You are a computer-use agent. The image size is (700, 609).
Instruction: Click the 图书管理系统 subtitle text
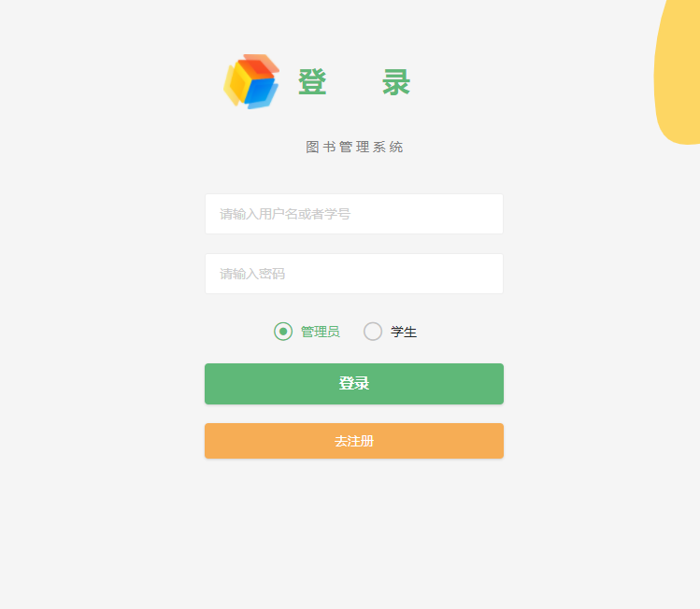pyautogui.click(x=354, y=147)
